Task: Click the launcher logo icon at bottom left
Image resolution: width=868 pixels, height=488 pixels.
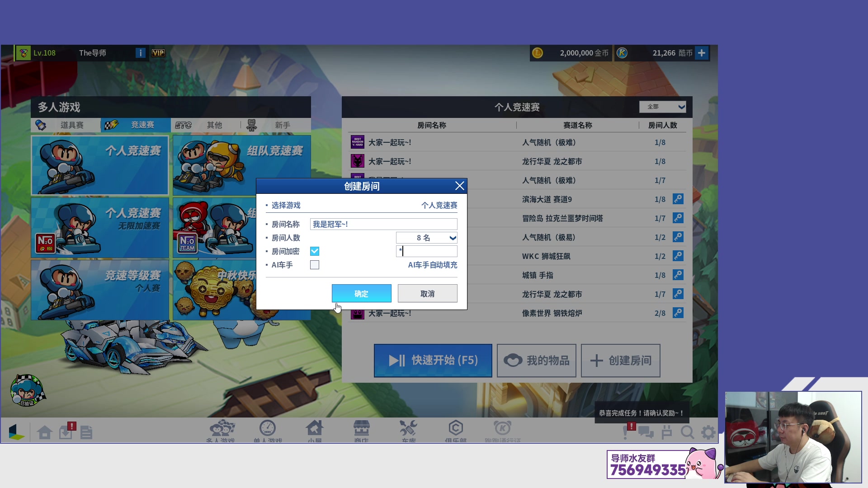Action: [16, 432]
